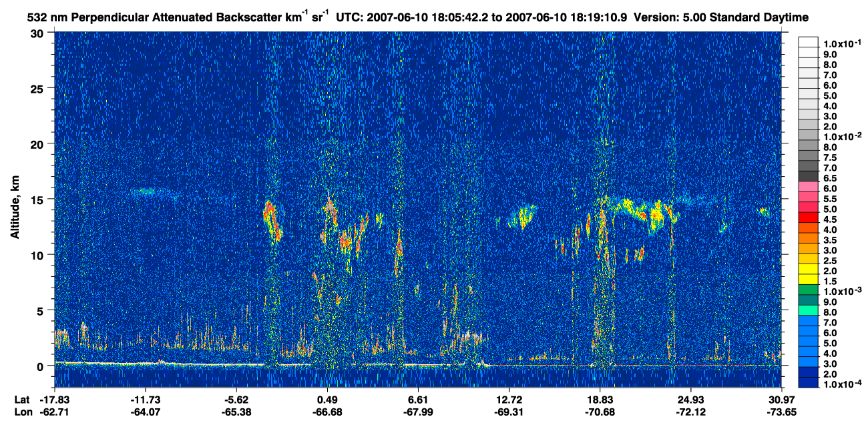Click latitude value 12.72

[509, 400]
